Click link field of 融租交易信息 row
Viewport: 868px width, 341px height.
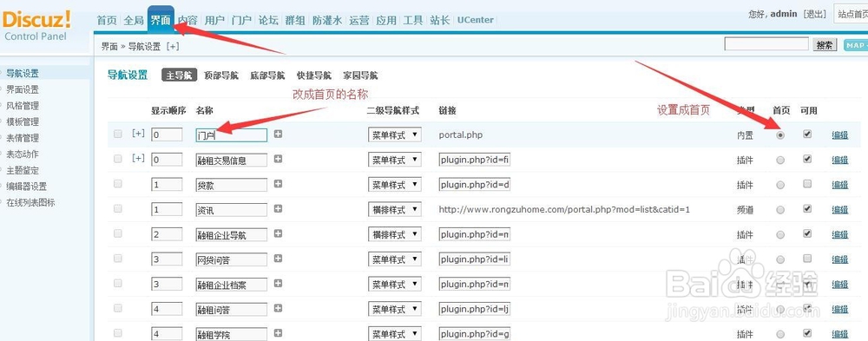pyautogui.click(x=475, y=160)
